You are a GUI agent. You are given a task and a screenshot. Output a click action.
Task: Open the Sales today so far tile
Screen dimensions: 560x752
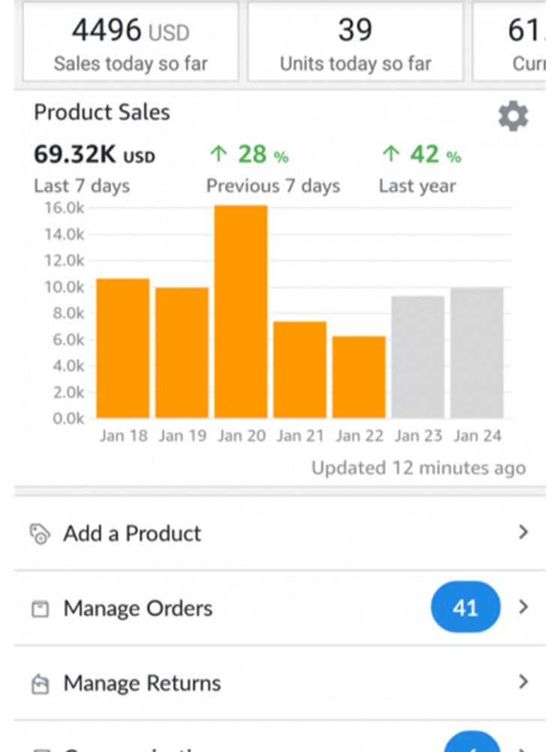(x=130, y=42)
